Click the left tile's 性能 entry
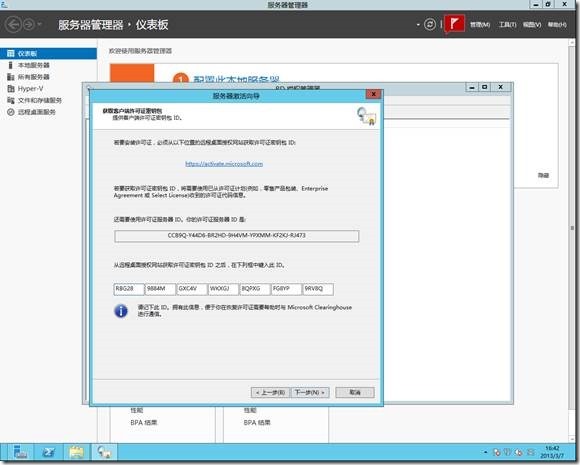The width and height of the screenshot is (580, 465). coord(136,411)
